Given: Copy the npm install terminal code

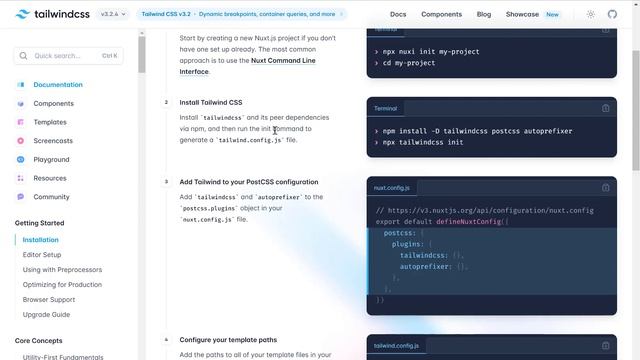Looking at the screenshot, I should click(x=605, y=108).
